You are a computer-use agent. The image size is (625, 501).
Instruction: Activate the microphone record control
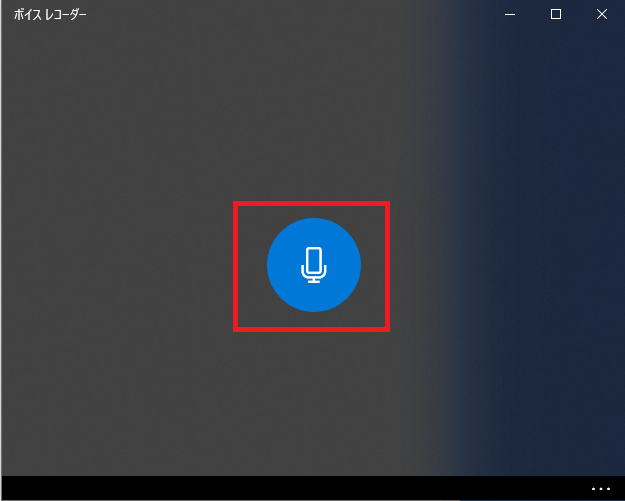tap(314, 265)
